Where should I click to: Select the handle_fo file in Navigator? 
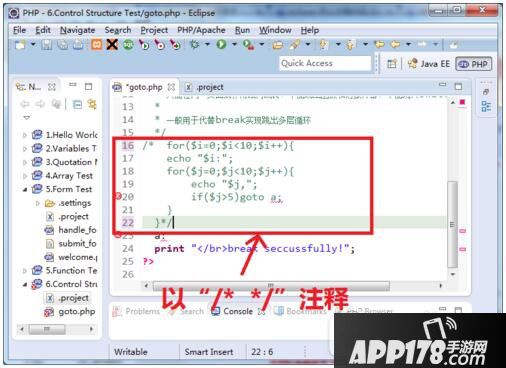71,230
